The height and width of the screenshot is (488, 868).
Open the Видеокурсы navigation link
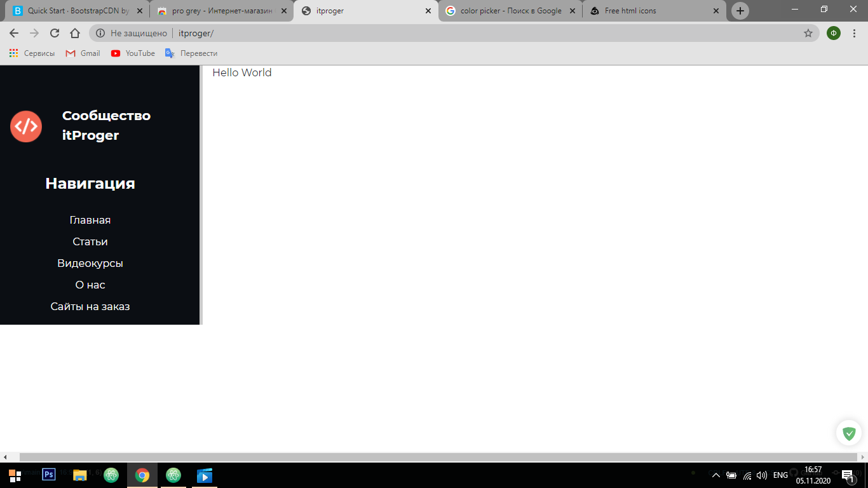[90, 263]
